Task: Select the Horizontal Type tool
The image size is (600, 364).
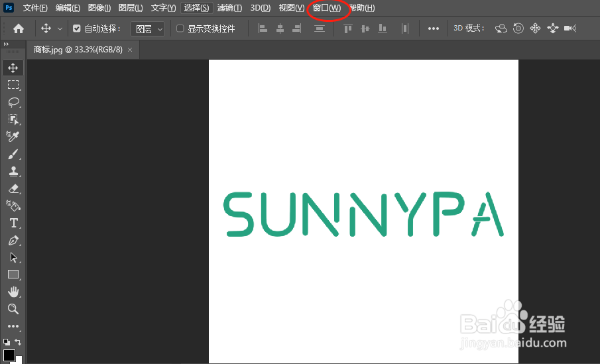Action: pyautogui.click(x=13, y=223)
